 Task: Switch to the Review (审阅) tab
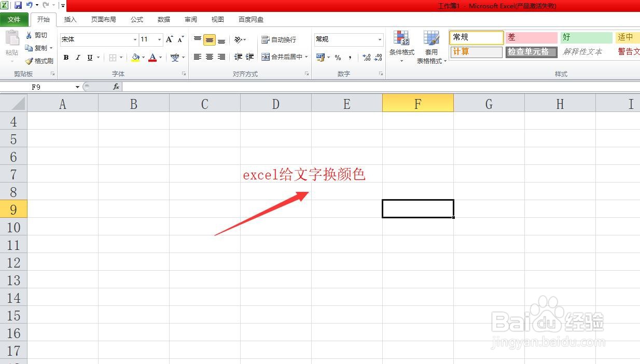[x=191, y=19]
